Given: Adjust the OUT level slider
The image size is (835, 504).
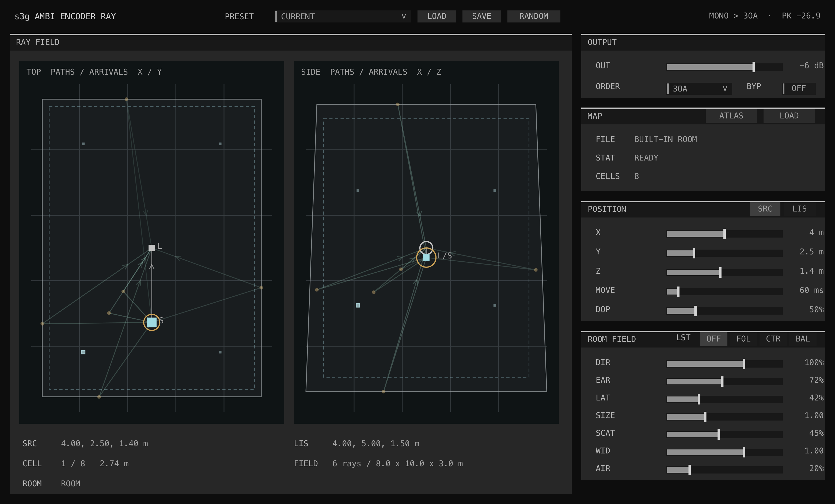Looking at the screenshot, I should coord(724,67).
